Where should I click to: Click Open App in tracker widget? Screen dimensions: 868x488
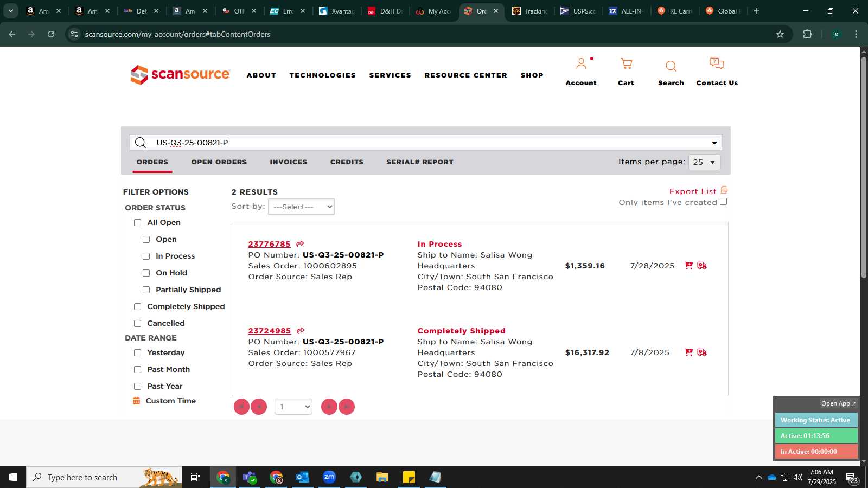coord(838,403)
